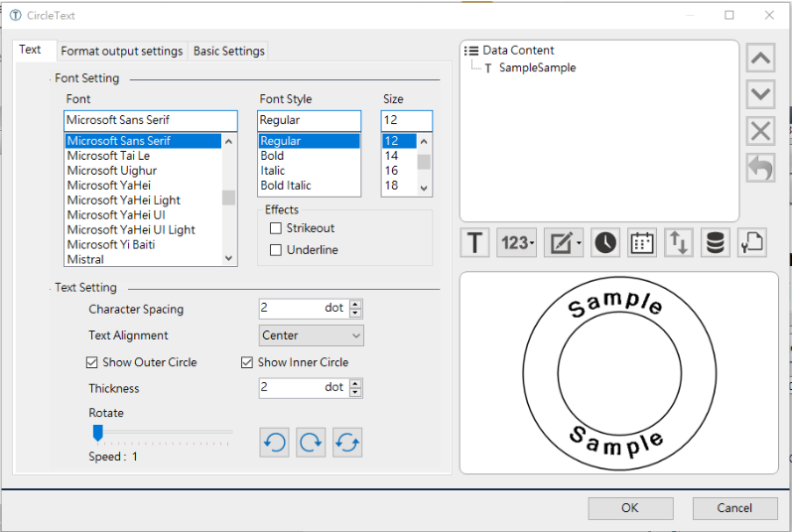Viewport: 792px width, 532px height.
Task: Click the up-down arrows link icon
Action: tap(678, 243)
